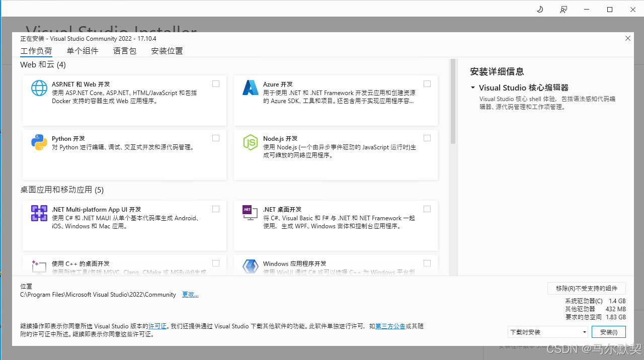Click the 桌面应用和移动应用 (5) section header

pos(62,190)
